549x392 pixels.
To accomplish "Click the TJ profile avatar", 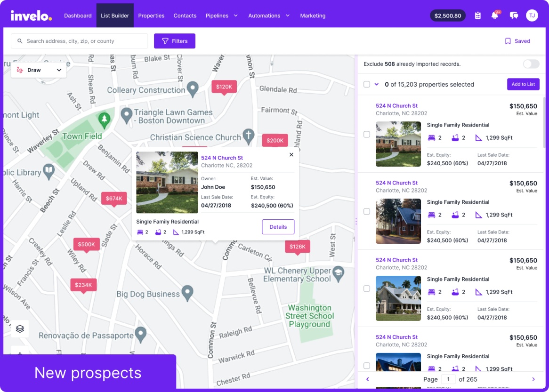I will tap(532, 15).
